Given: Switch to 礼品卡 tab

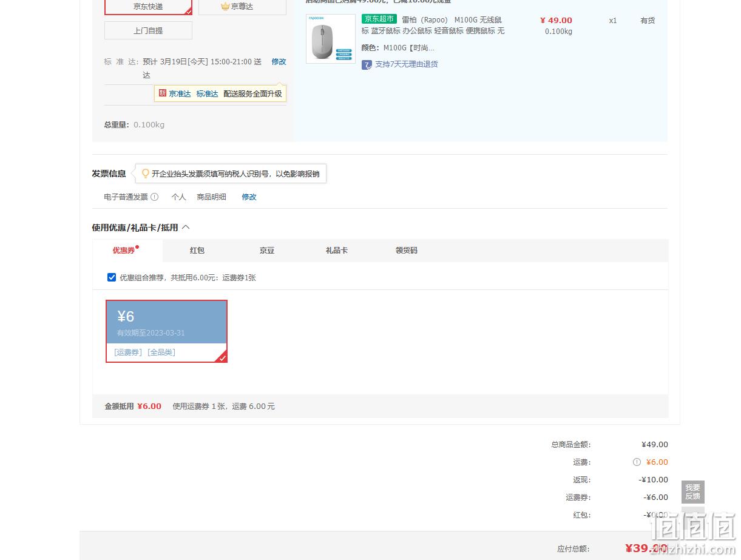Looking at the screenshot, I should (336, 251).
